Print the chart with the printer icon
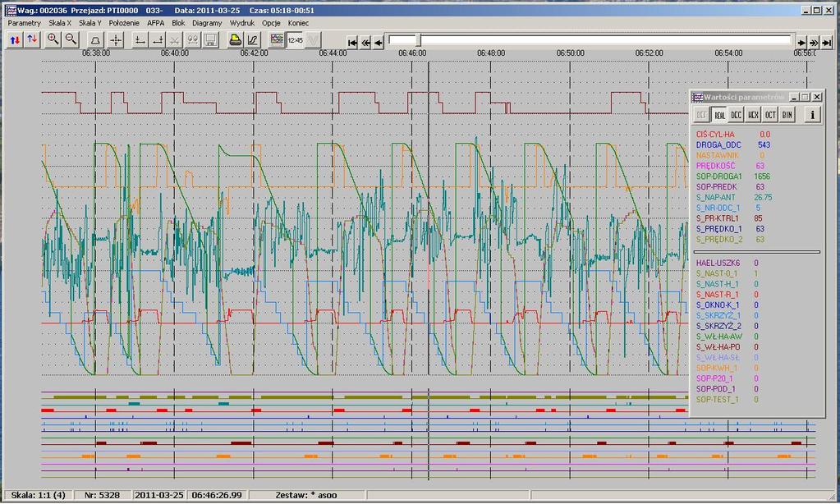Image resolution: width=840 pixels, height=504 pixels. 235,39
